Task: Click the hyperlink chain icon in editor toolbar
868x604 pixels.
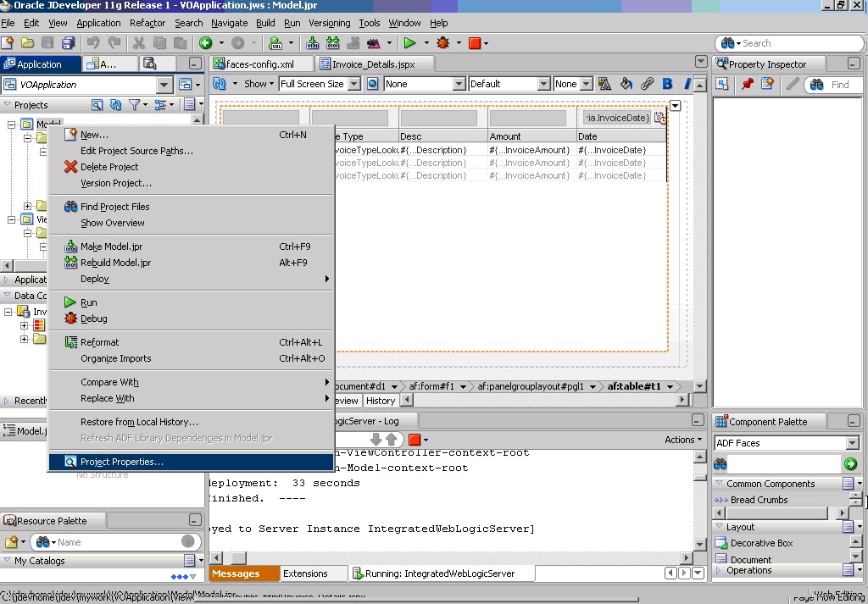Action: coord(647,84)
